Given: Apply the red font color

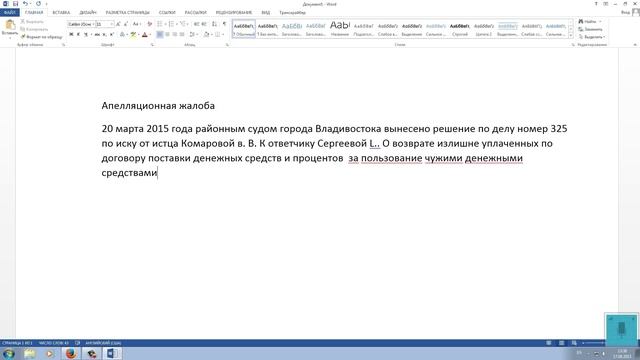Looking at the screenshot, I should (144, 35).
